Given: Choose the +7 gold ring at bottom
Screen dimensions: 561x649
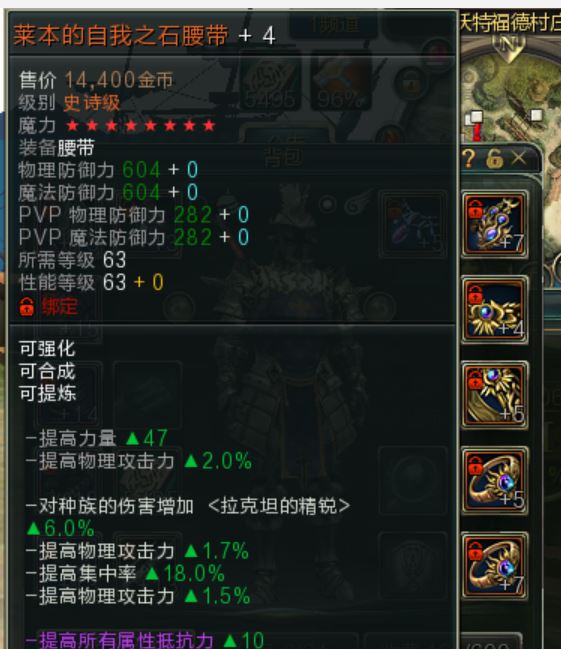Looking at the screenshot, I should (494, 565).
